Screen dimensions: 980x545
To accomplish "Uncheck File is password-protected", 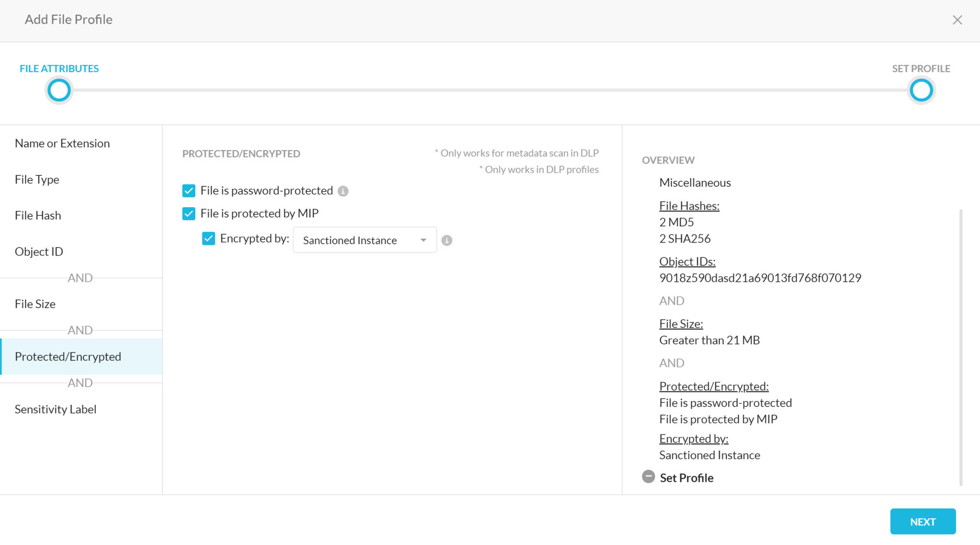I will (189, 190).
